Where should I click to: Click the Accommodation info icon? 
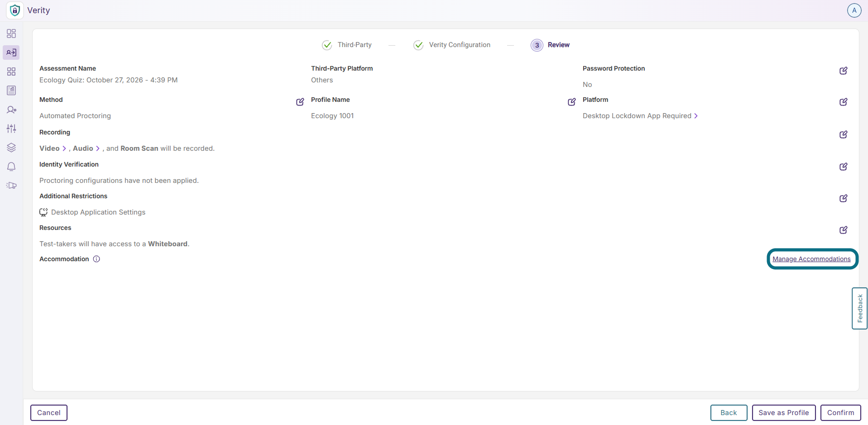96,259
